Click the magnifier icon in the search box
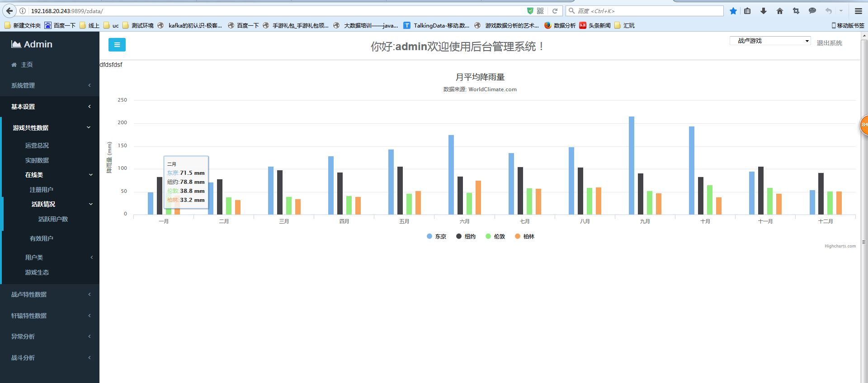The image size is (868, 383). [571, 11]
